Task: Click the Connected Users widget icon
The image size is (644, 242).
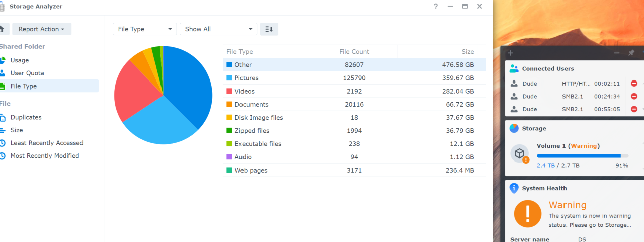Action: point(514,69)
